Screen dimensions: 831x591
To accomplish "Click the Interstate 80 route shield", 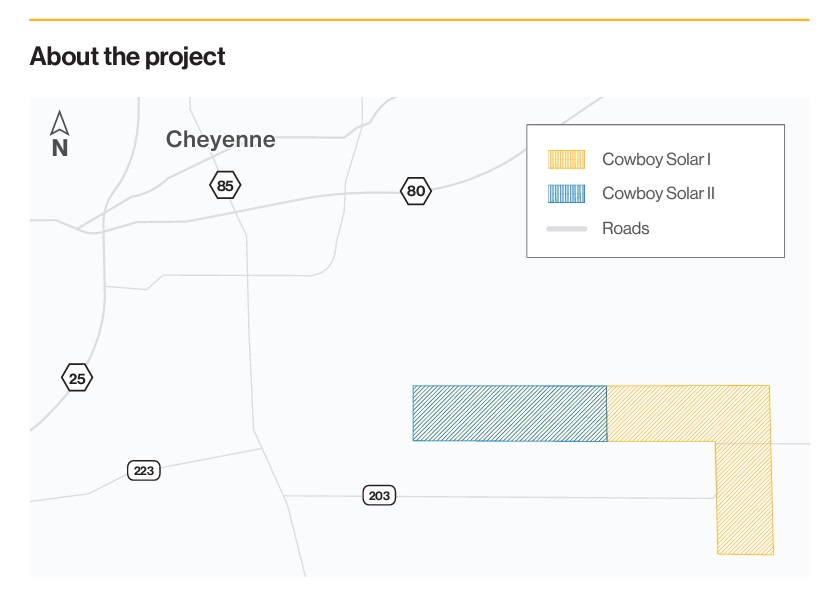I will [416, 191].
